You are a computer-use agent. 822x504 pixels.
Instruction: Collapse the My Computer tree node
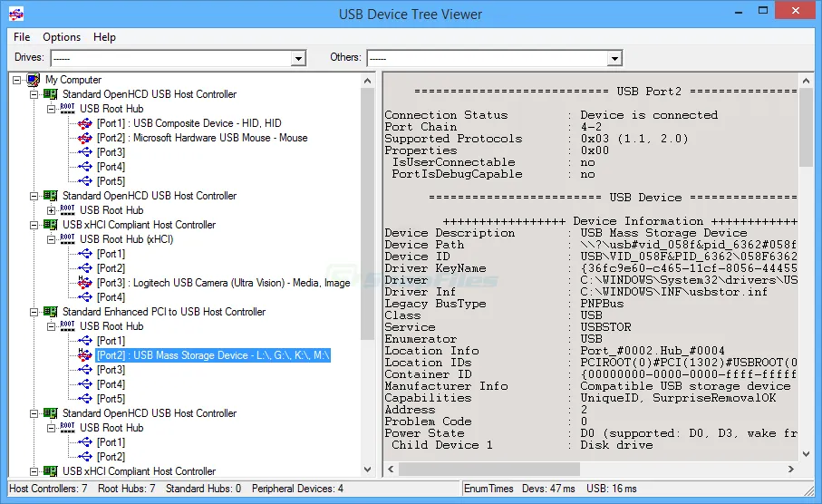pos(17,80)
